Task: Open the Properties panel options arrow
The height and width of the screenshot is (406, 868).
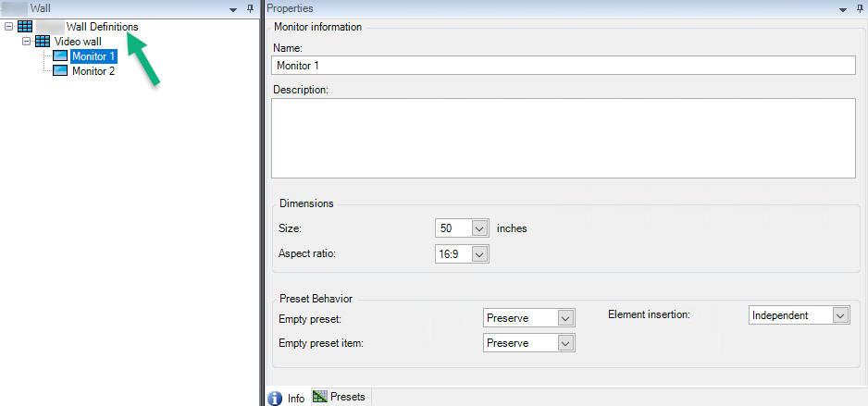Action: (843, 9)
